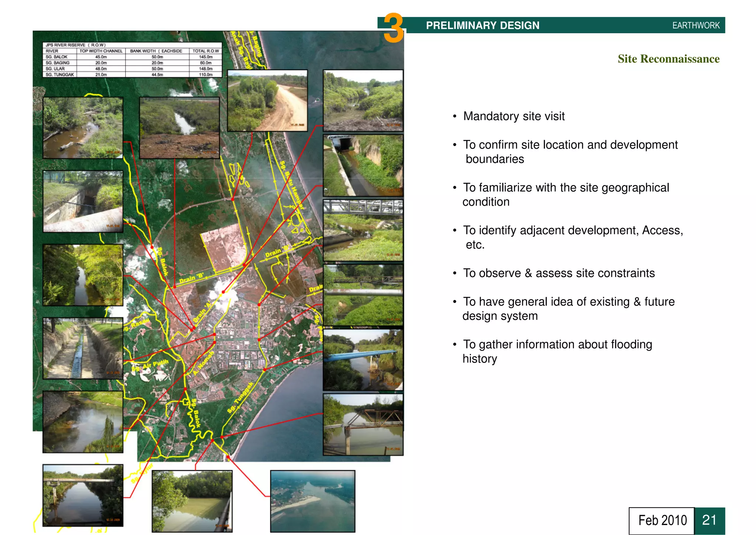Open the box culvert drain photo
This screenshot has height=535, width=756.
tap(363, 165)
